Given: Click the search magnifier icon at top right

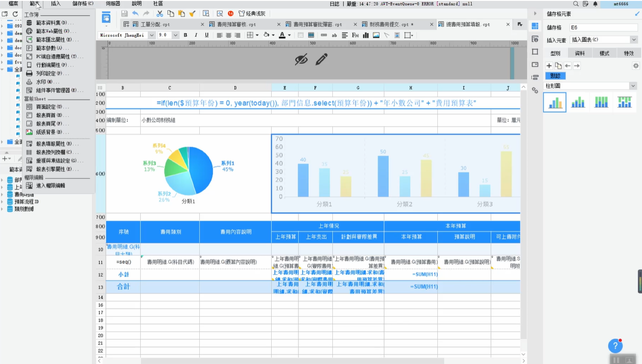Looking at the screenshot, I should 576,4.
